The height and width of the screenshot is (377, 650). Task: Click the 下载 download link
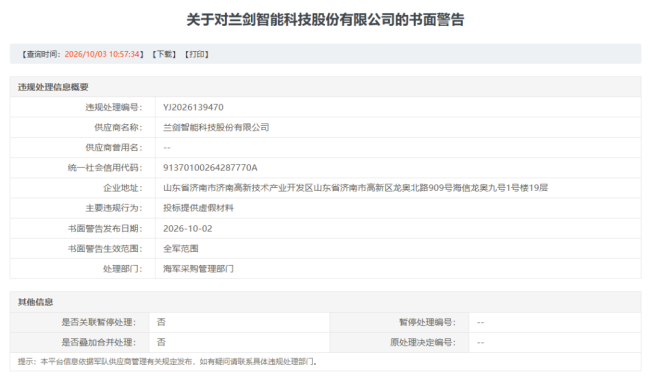point(164,54)
